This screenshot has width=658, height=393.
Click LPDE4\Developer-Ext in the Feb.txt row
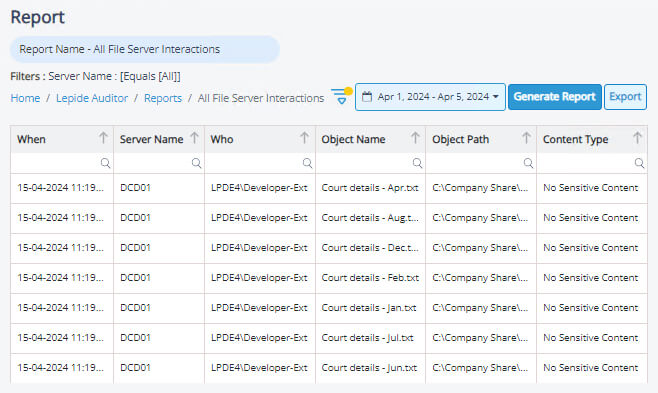(259, 278)
